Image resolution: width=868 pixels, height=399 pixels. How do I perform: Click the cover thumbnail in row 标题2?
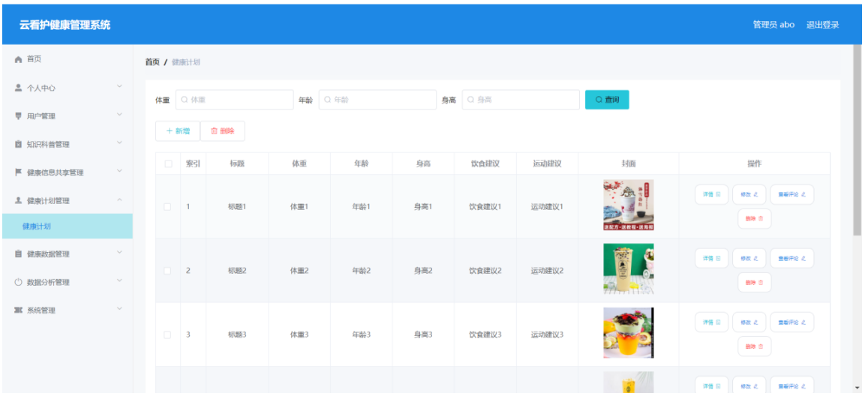coord(628,269)
